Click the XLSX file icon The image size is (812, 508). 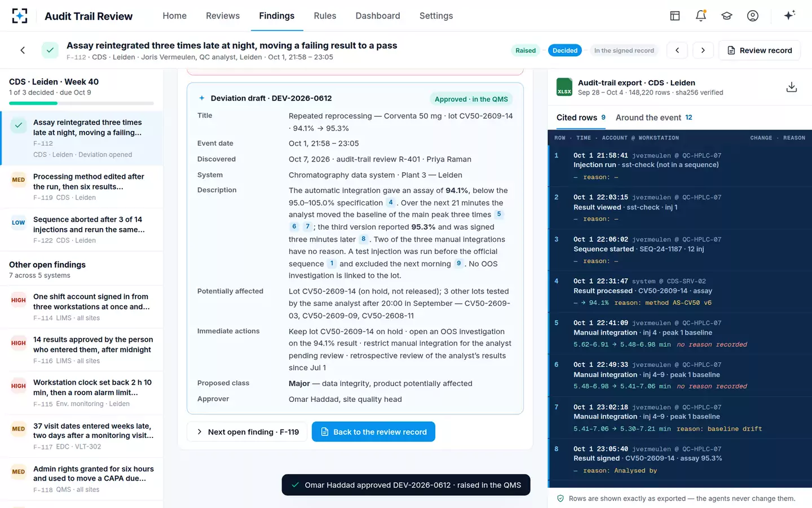coord(564,87)
